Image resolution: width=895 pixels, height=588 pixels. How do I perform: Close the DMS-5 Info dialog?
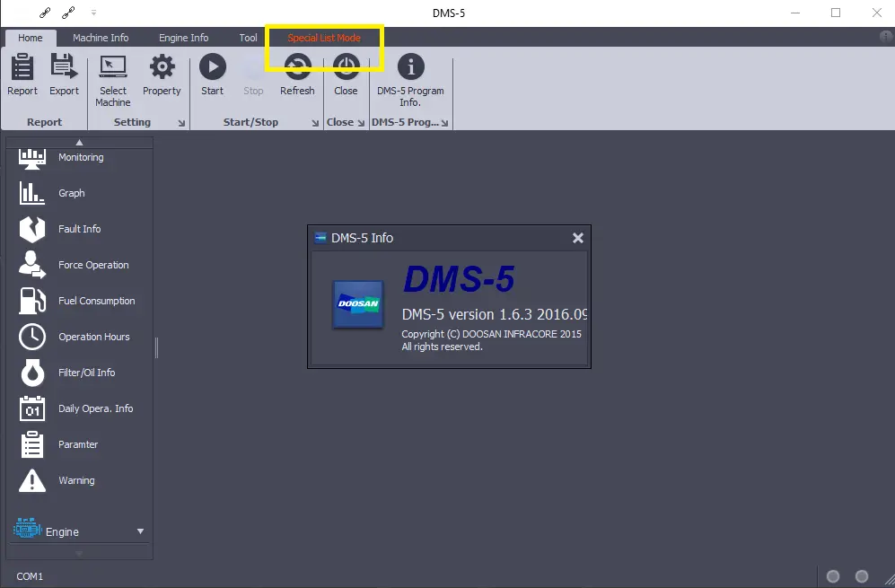tap(577, 238)
